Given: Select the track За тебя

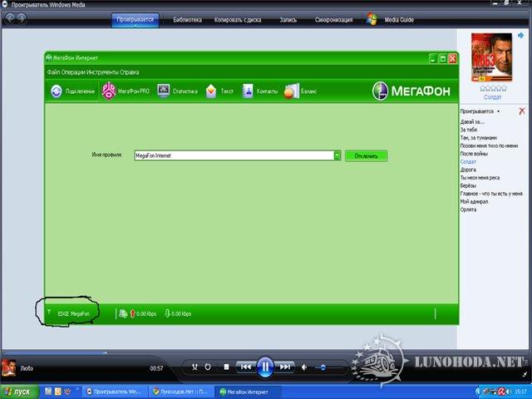Looking at the screenshot, I should coord(469,130).
